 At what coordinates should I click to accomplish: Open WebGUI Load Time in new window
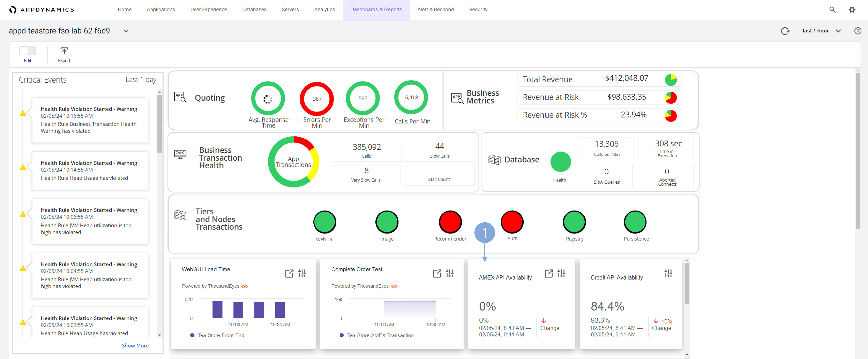[x=289, y=273]
